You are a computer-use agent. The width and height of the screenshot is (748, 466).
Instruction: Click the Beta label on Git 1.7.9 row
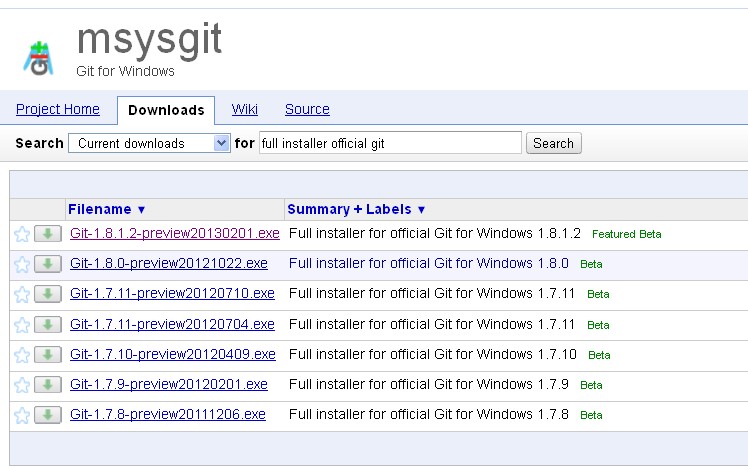coord(591,385)
